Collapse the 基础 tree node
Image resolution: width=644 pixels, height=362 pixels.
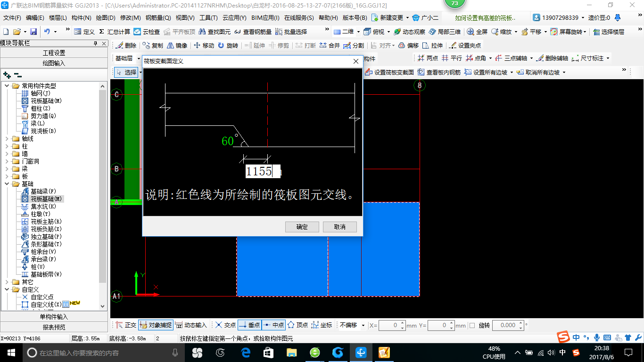coord(7,184)
